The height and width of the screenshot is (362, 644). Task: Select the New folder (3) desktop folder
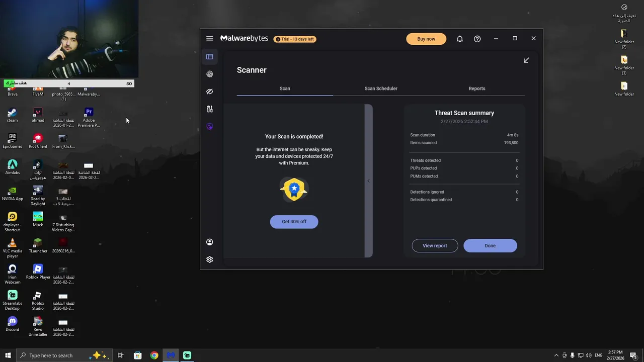(x=624, y=66)
